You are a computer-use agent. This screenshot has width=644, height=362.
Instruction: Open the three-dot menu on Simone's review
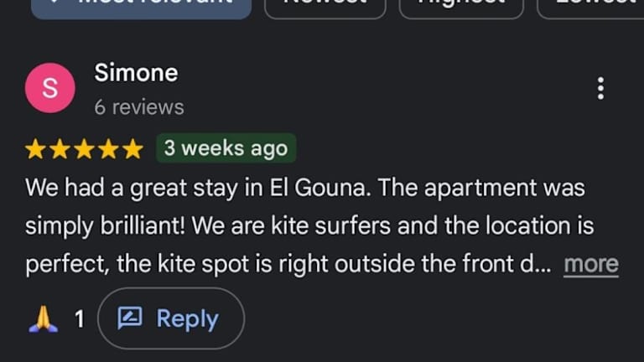click(600, 88)
